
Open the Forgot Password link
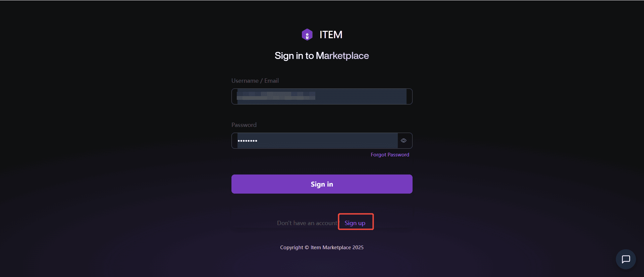pyautogui.click(x=390, y=155)
